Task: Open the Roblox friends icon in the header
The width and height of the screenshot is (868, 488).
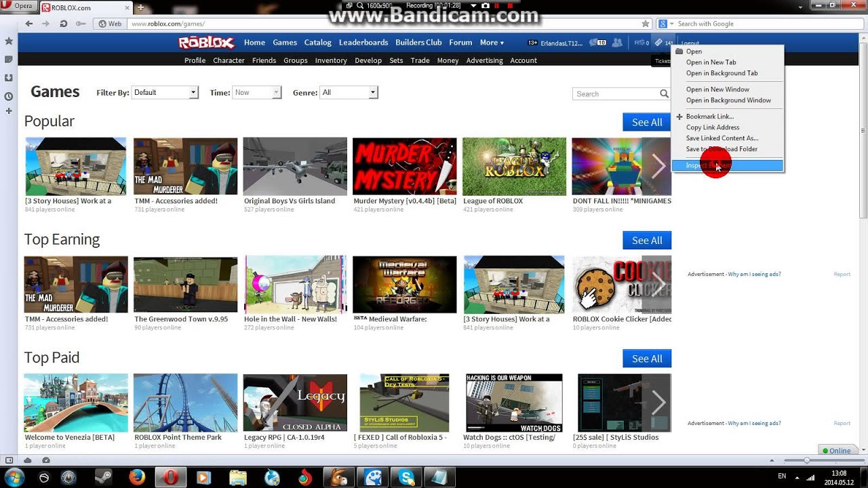Action: 617,43
